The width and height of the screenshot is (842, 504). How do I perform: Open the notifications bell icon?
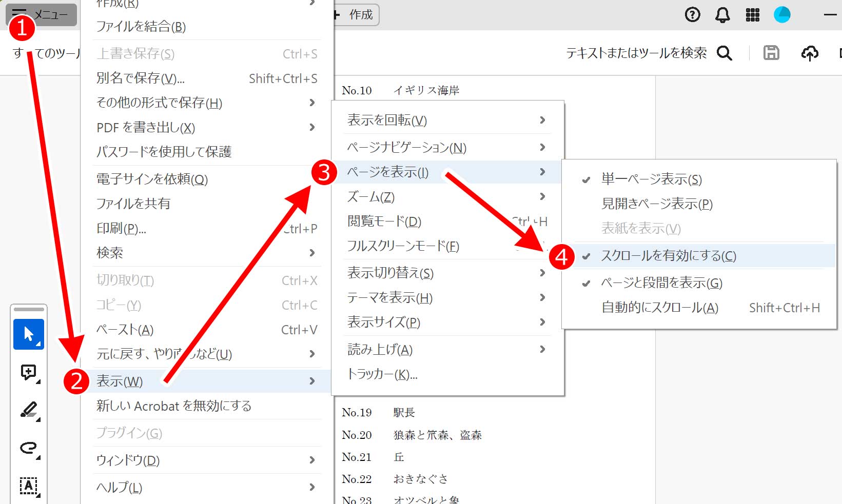point(722,15)
